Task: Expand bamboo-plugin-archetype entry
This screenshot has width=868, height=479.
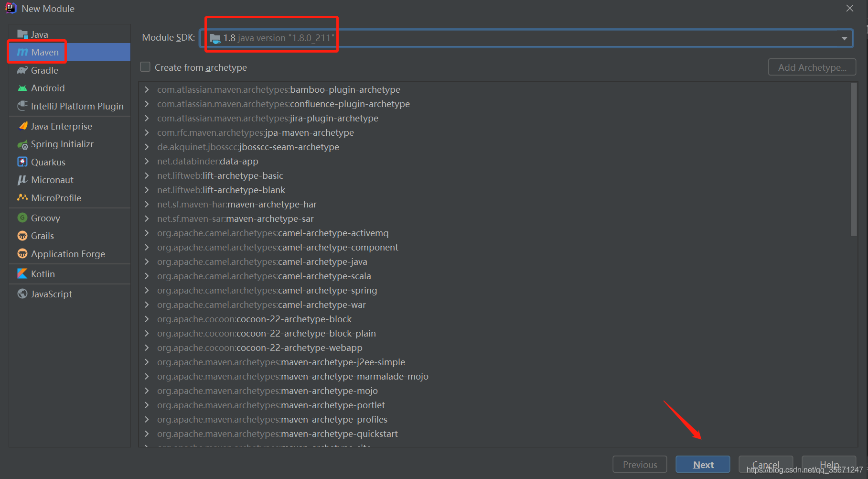Action: [147, 89]
